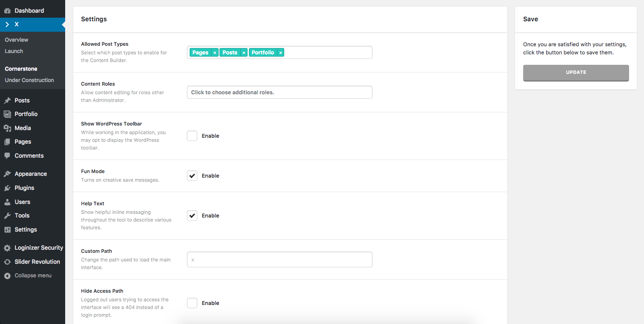Image resolution: width=644 pixels, height=324 pixels.
Task: Click the Tools wrench icon
Action: [x=7, y=216]
